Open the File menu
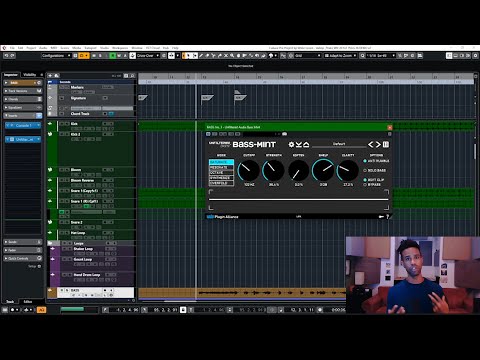 pos(12,48)
